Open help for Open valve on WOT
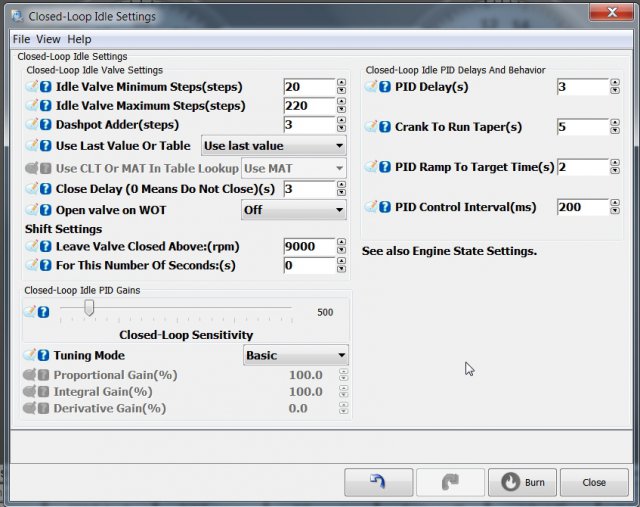The width and height of the screenshot is (640, 507). click(46, 209)
